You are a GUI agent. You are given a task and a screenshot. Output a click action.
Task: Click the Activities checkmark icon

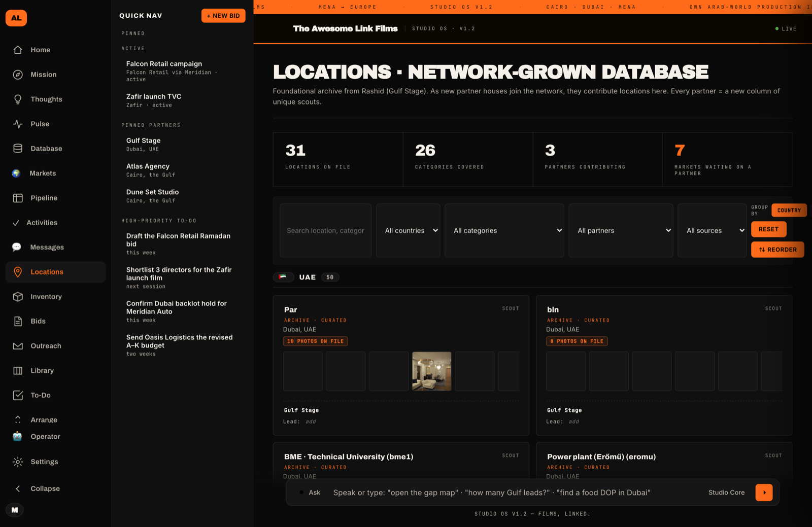(x=16, y=223)
